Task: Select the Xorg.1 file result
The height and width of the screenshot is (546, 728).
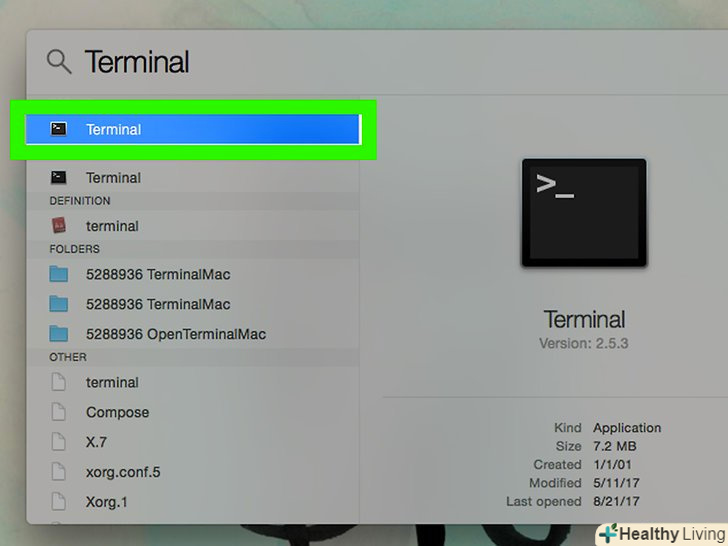Action: click(x=193, y=501)
